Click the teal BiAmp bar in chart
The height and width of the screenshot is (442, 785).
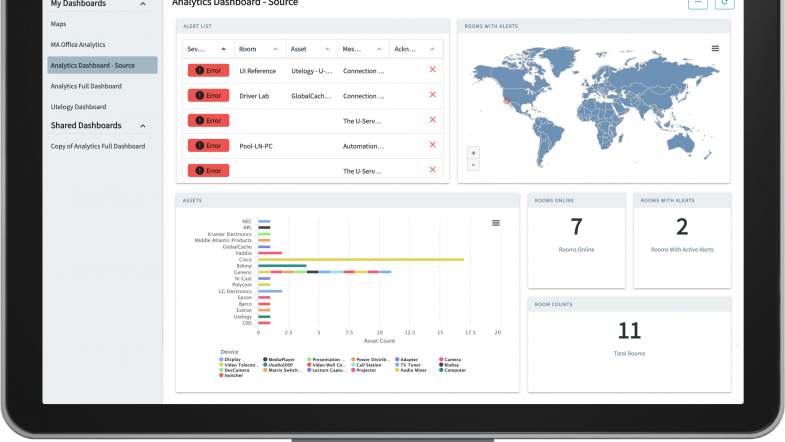tap(282, 266)
